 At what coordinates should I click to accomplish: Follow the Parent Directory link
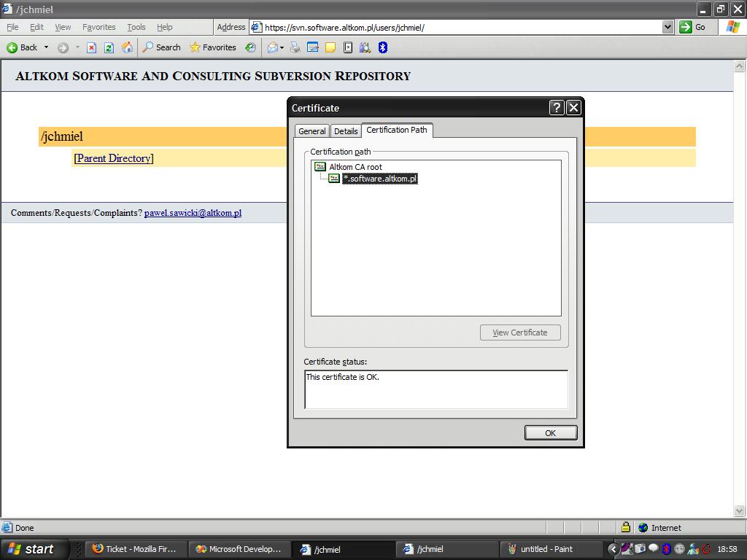(114, 158)
